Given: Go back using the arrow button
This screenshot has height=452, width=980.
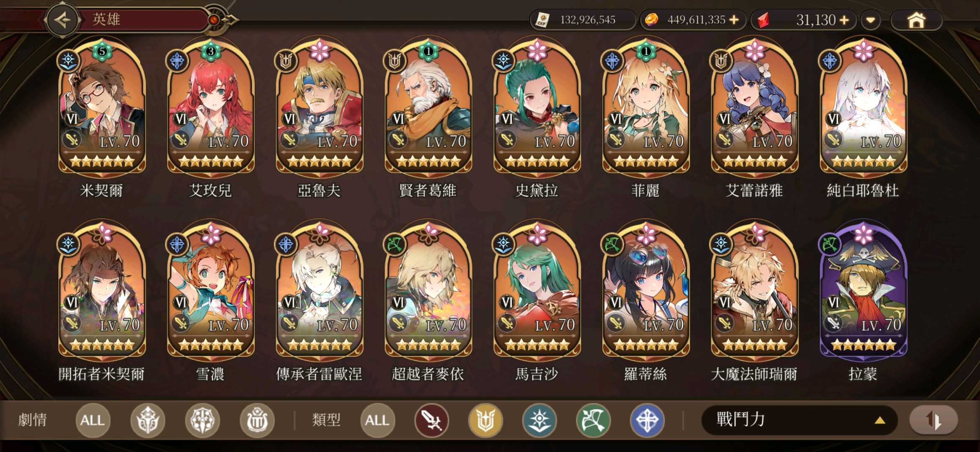Looking at the screenshot, I should point(63,20).
